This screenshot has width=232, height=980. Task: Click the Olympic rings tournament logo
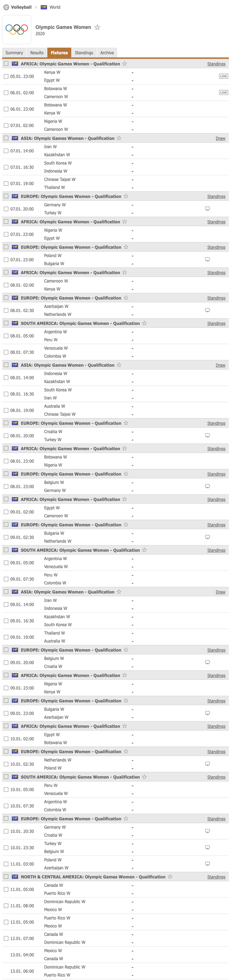pos(17,30)
